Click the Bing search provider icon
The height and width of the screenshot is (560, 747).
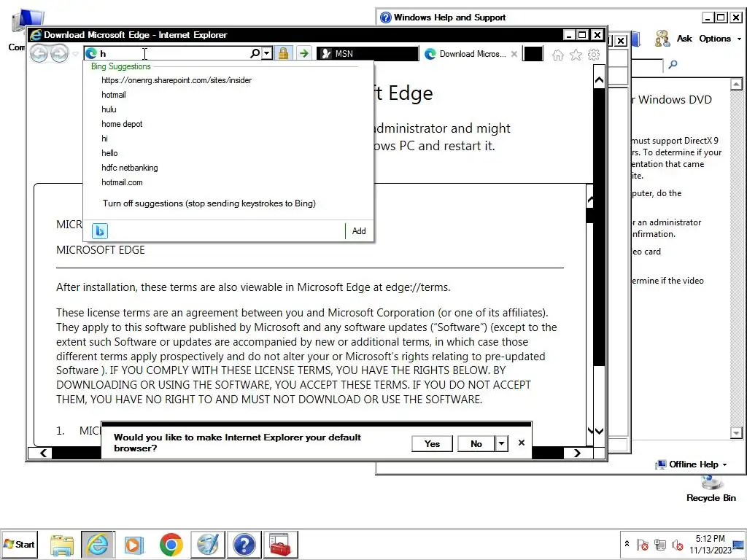pos(99,231)
